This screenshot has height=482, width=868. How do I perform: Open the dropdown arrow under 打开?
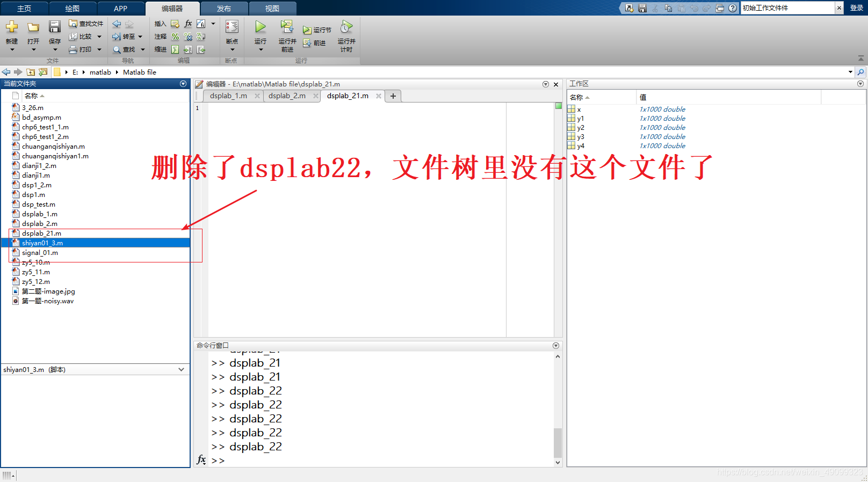[33, 50]
